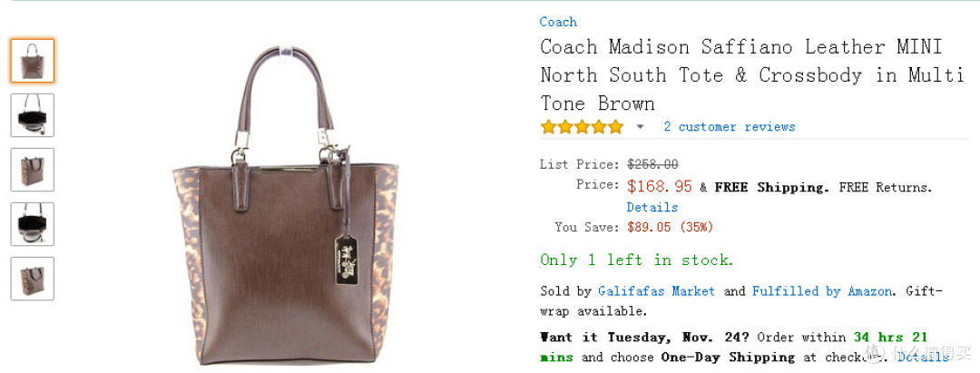Open the fourth thumbnail with strap inside
Image resolution: width=980 pixels, height=373 pixels.
(x=33, y=223)
